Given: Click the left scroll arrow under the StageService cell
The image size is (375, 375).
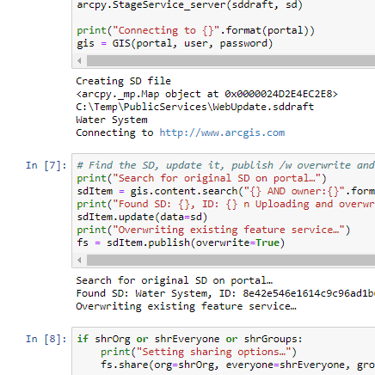Looking at the screenshot, I should [79, 61].
